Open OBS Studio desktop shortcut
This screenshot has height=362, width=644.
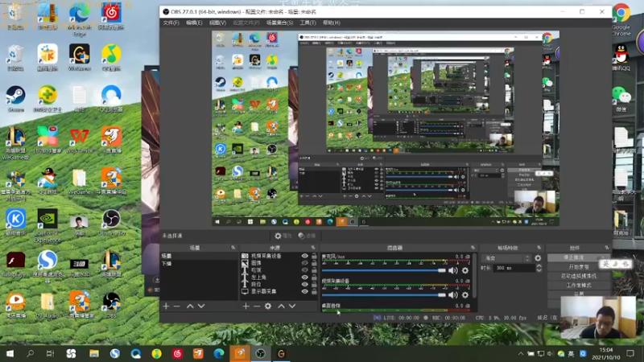pyautogui.click(x=111, y=223)
